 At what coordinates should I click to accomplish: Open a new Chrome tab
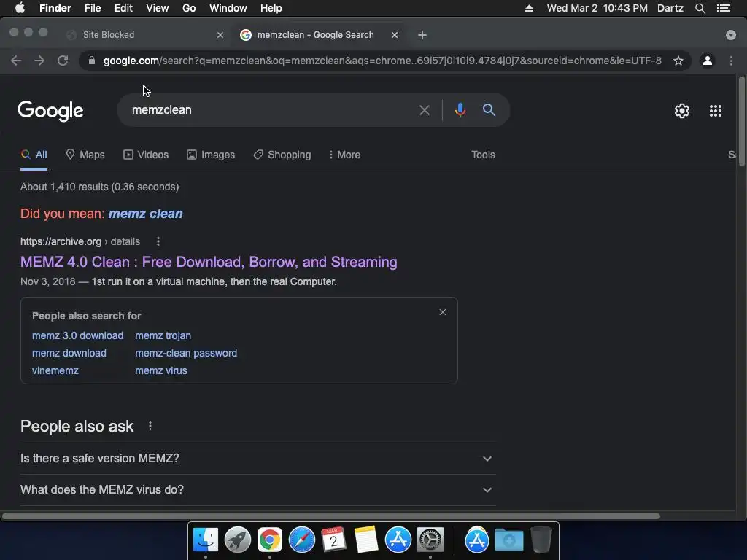[422, 35]
